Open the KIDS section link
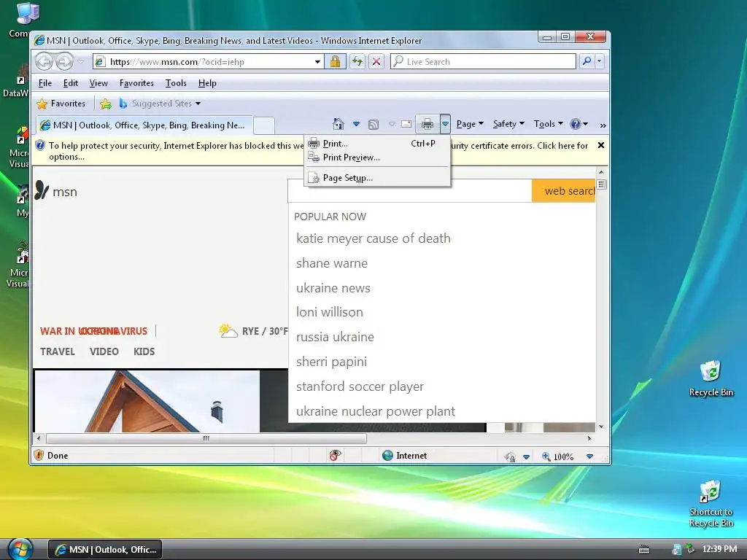 click(x=144, y=351)
